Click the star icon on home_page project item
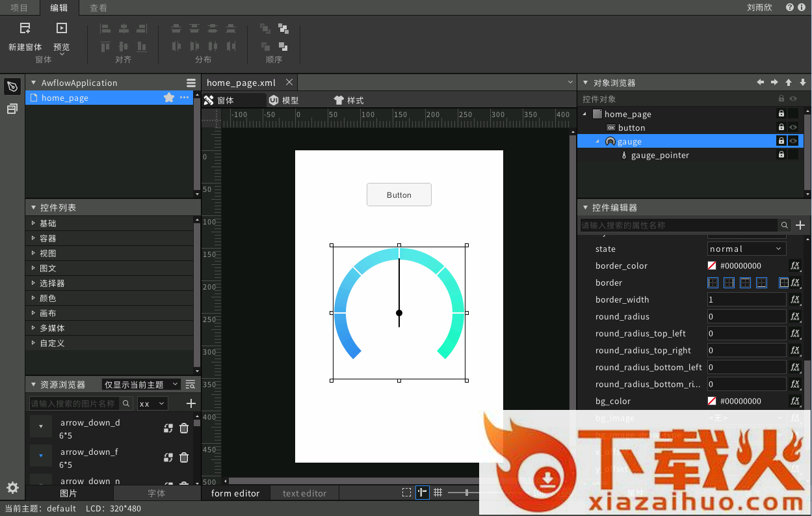Viewport: 812px width, 516px height. (169, 98)
